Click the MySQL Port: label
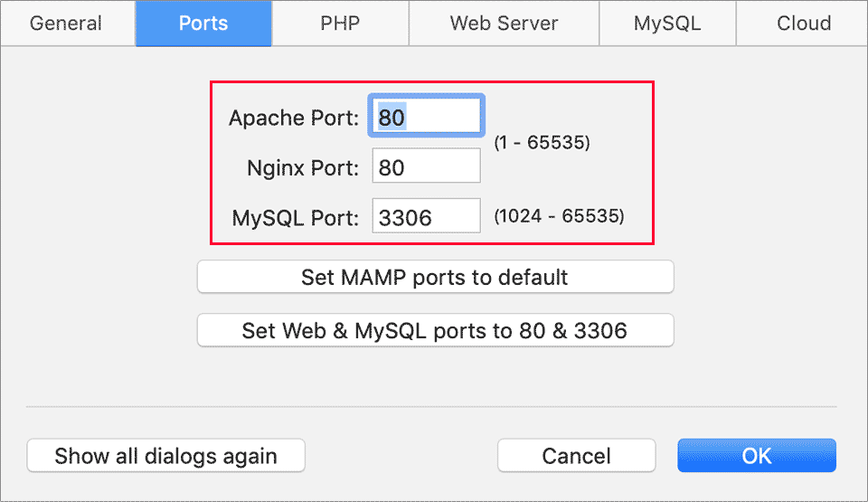Image resolution: width=868 pixels, height=502 pixels. click(296, 218)
